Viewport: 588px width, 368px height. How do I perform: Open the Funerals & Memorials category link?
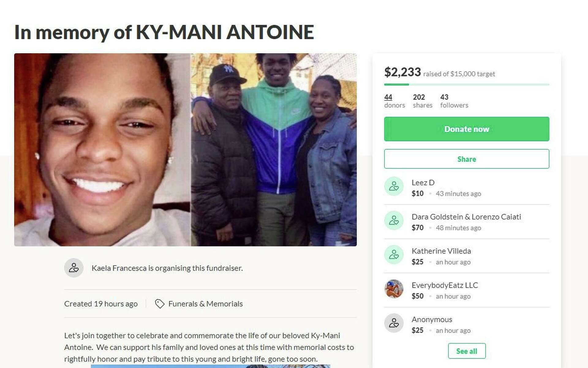pos(205,304)
